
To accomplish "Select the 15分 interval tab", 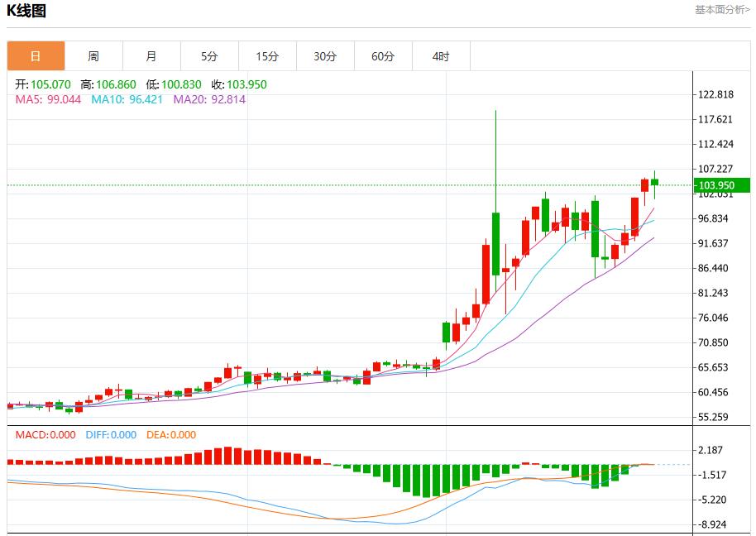I will pos(267,56).
